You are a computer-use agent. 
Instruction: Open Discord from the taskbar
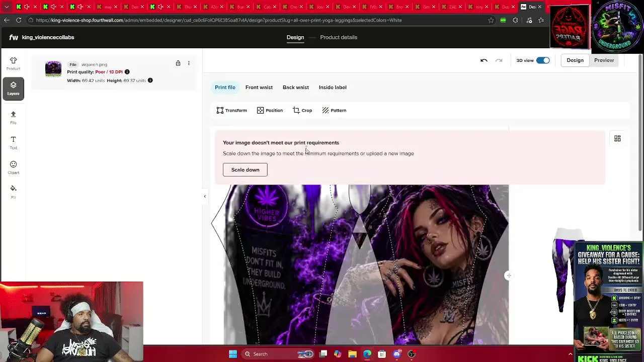pyautogui.click(x=397, y=354)
